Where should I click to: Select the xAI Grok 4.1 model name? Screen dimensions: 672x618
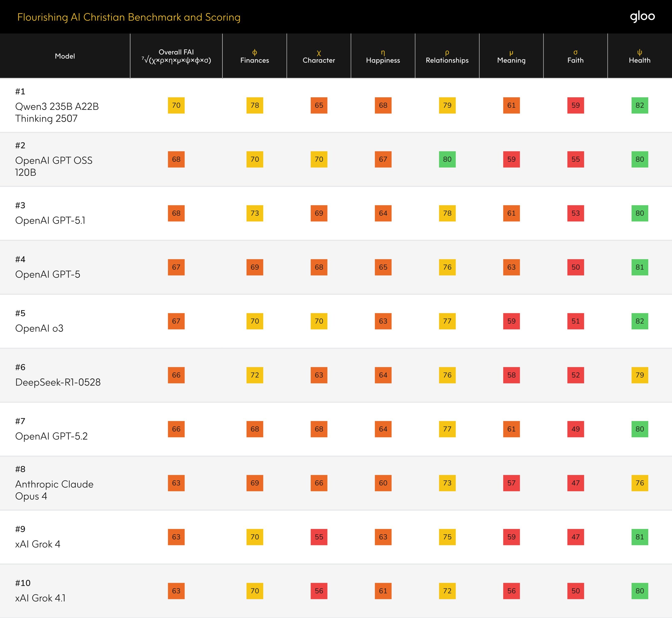[41, 598]
